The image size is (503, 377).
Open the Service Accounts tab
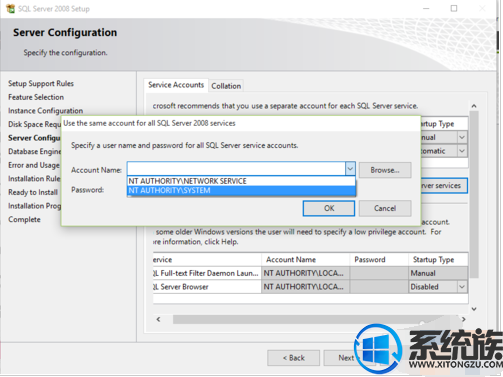pos(176,85)
